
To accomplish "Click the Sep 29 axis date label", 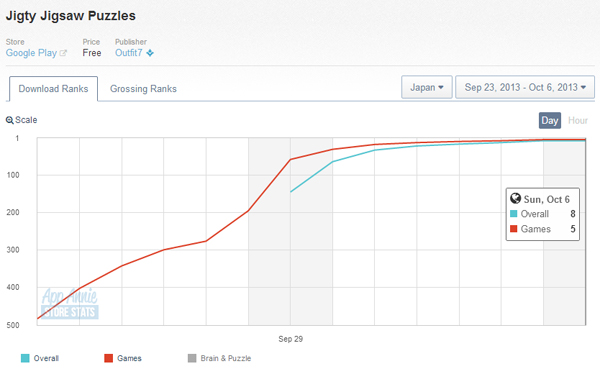I will click(x=290, y=339).
